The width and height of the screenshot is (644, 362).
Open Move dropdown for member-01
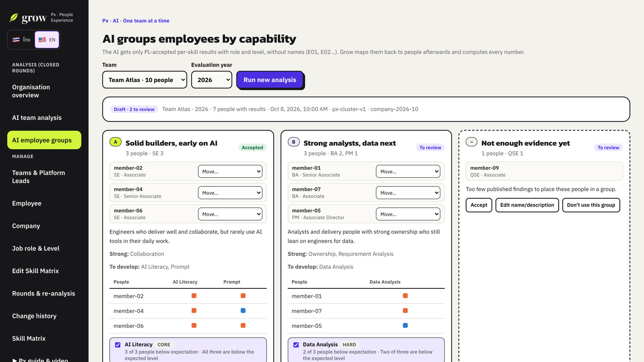pyautogui.click(x=408, y=171)
